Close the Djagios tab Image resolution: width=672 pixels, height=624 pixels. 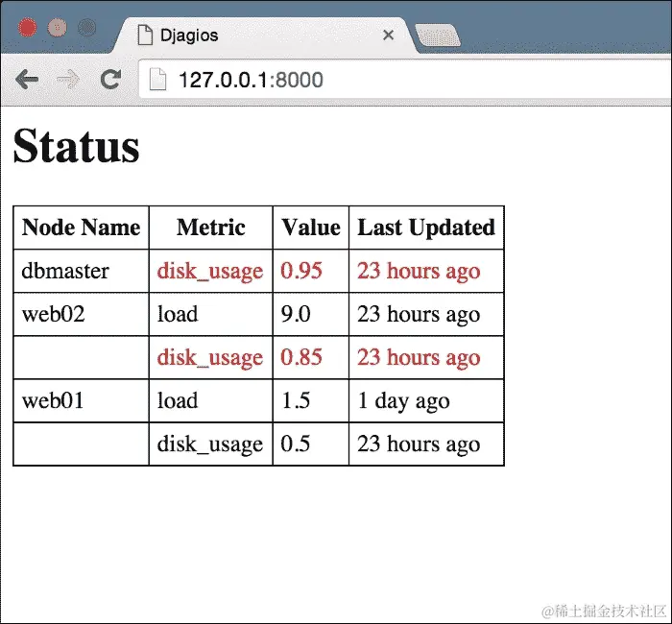click(388, 35)
